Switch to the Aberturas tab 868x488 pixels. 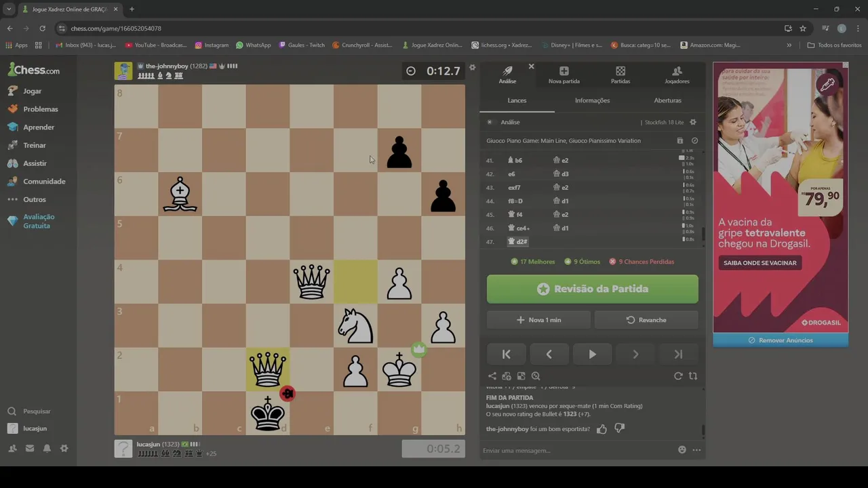coord(667,100)
